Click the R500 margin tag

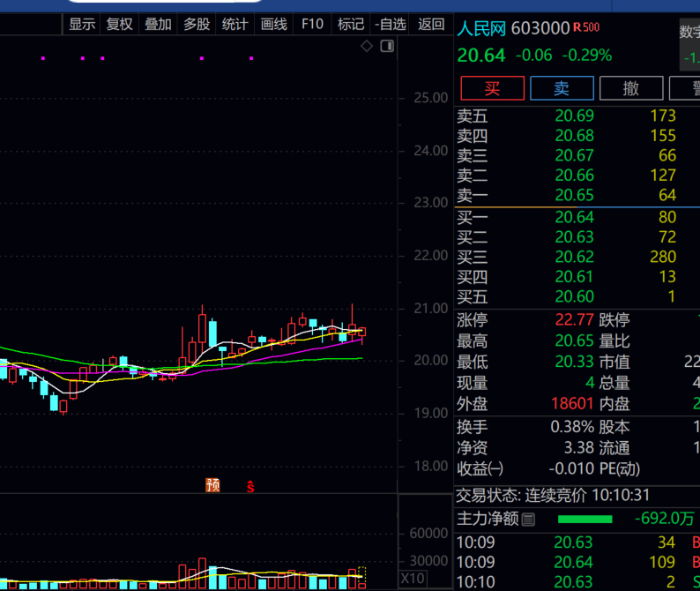586,27
